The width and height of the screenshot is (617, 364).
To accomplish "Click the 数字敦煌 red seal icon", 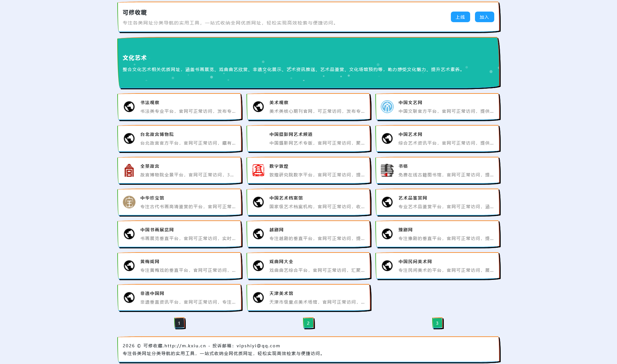I will [x=258, y=171].
